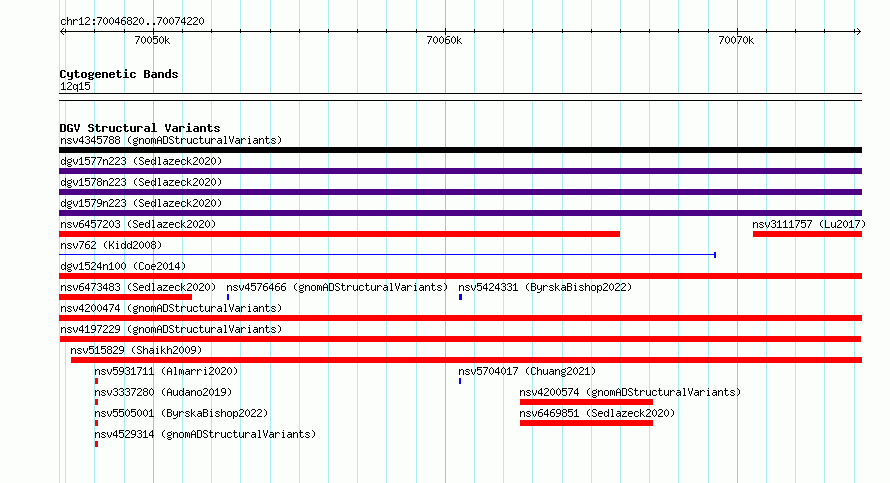Click the red nsv6469851 variant bar
Image resolution: width=890 pixels, height=483 pixels.
pos(586,423)
